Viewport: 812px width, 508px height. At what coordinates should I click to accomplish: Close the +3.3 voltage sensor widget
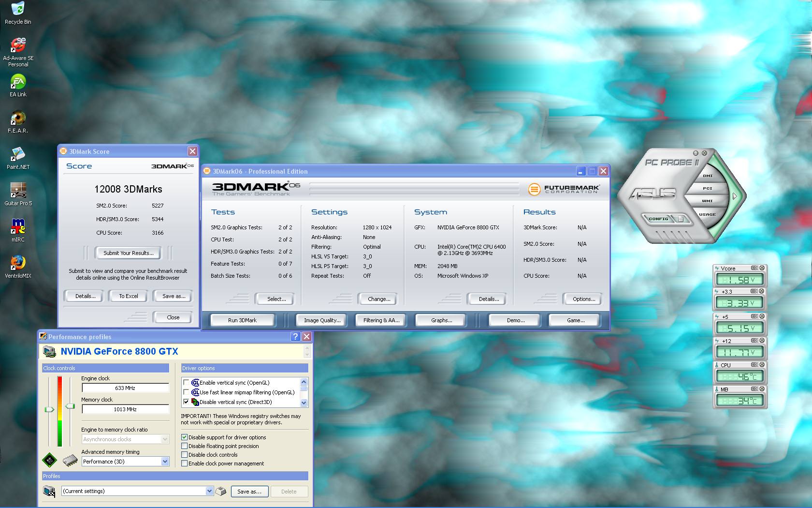pyautogui.click(x=762, y=291)
